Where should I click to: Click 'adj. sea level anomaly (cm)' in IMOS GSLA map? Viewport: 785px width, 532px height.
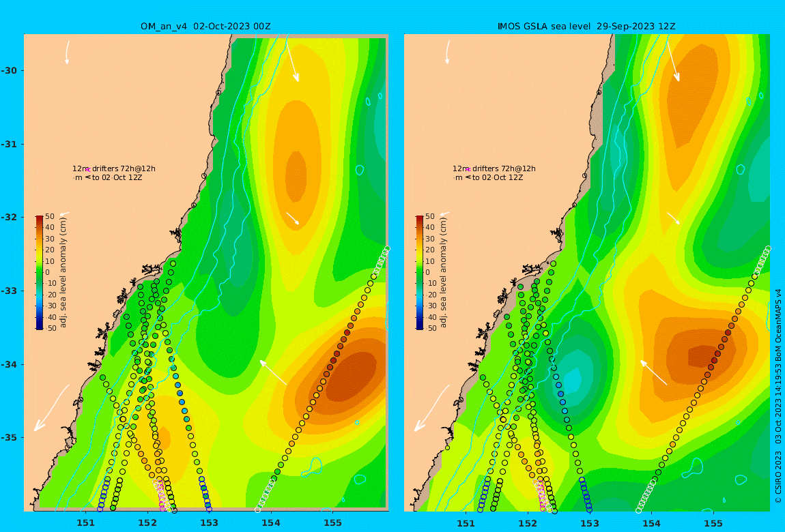[443, 273]
